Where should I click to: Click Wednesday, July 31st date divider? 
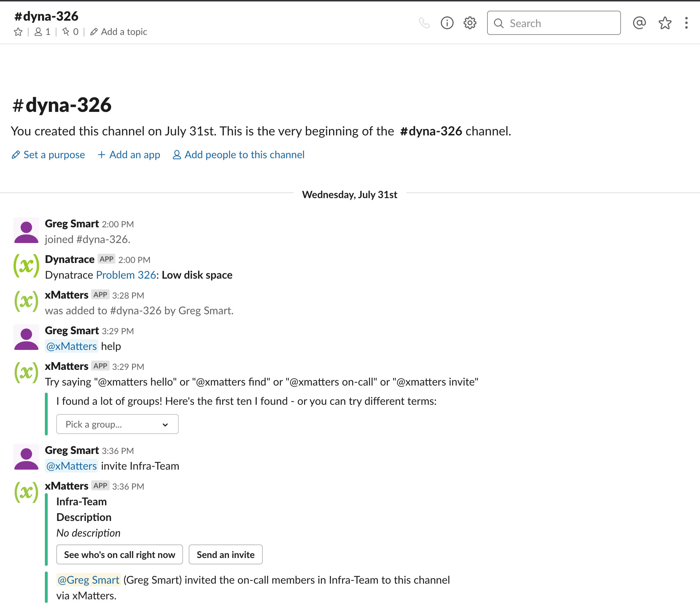[x=350, y=195]
